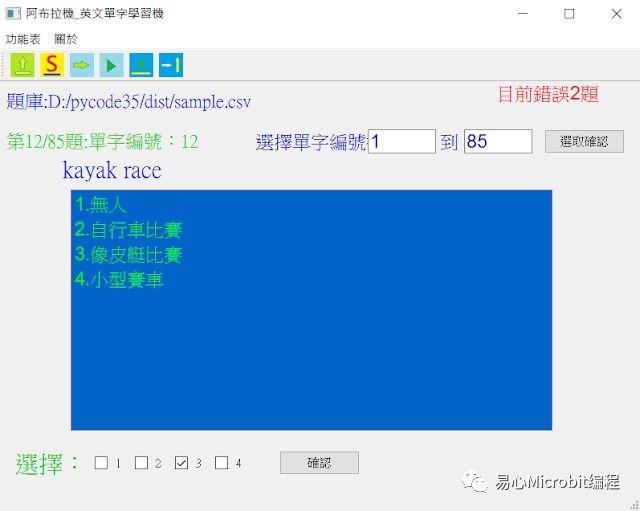Focus the end word number field containing 85
The height and width of the screenshot is (511, 640).
(498, 142)
